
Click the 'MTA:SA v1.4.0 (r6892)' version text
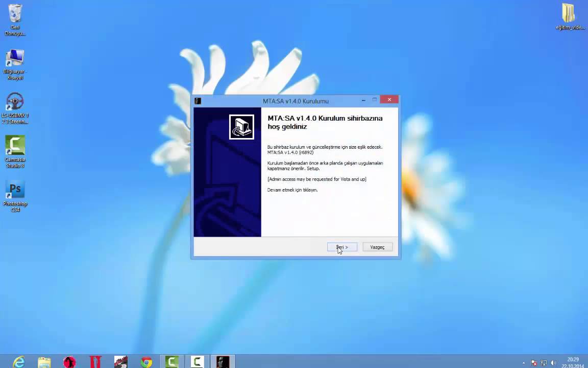coord(290,152)
